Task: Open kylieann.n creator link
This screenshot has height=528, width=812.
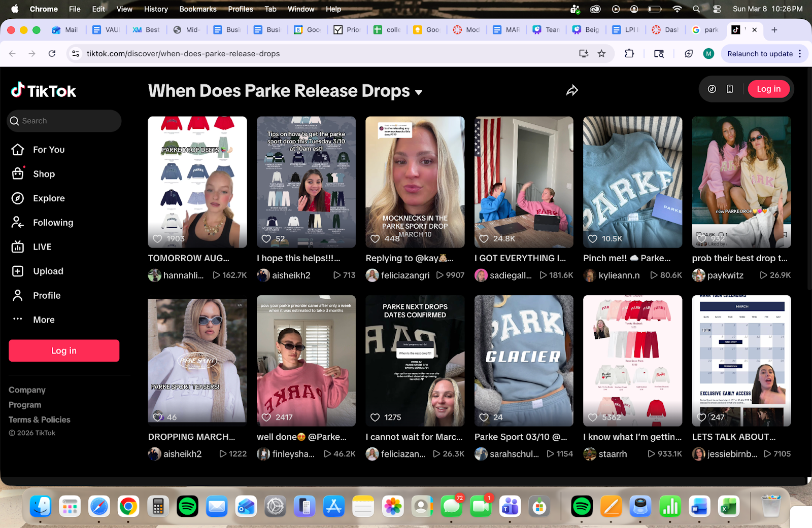Action: pyautogui.click(x=619, y=275)
